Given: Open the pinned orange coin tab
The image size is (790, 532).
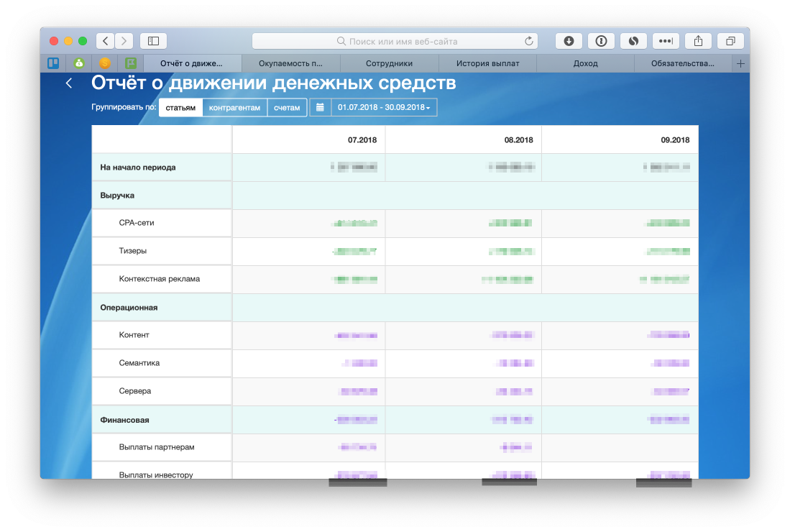Looking at the screenshot, I should 105,63.
